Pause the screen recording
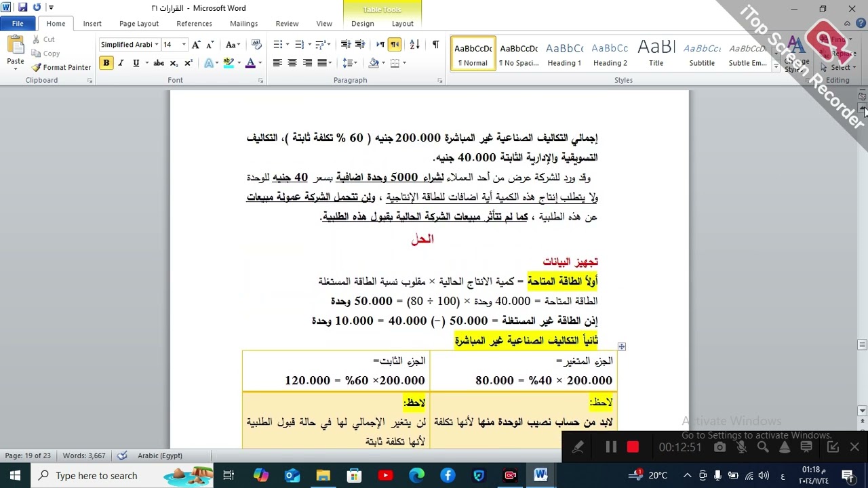Screen dimensions: 868x488 tap(611, 447)
